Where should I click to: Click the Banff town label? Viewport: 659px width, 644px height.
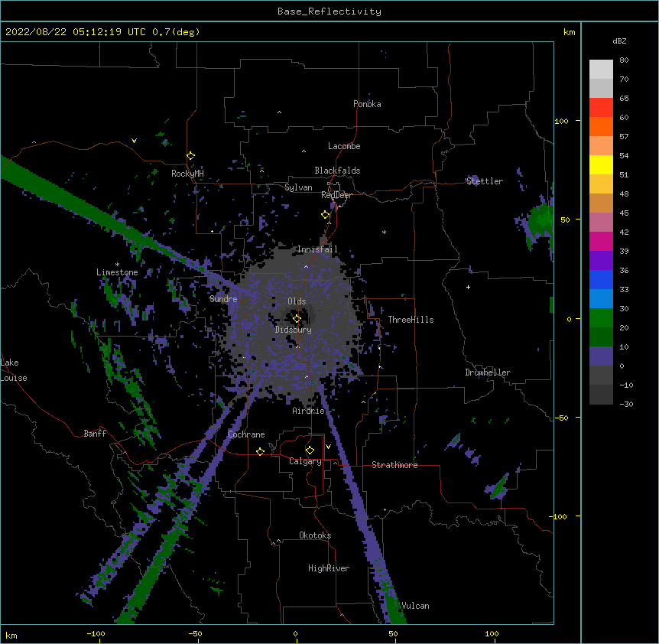pos(95,434)
